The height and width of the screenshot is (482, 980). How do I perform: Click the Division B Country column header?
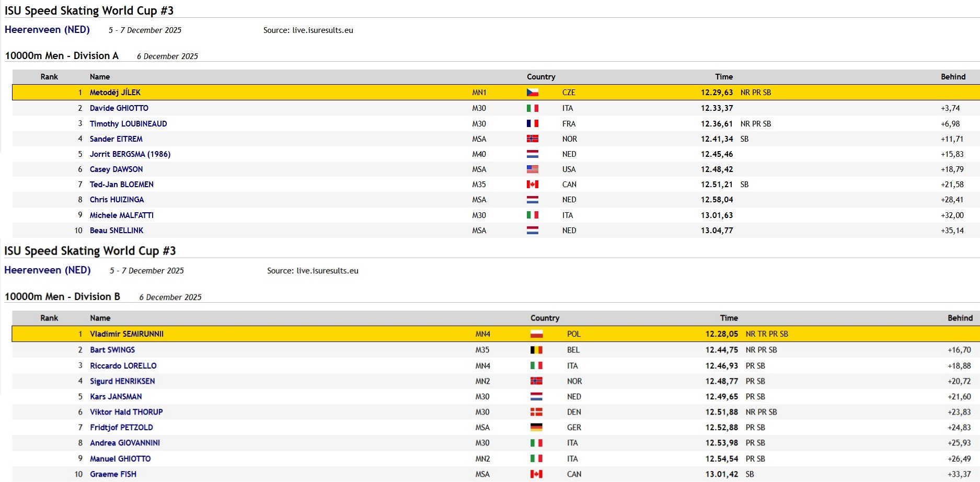[x=545, y=318]
